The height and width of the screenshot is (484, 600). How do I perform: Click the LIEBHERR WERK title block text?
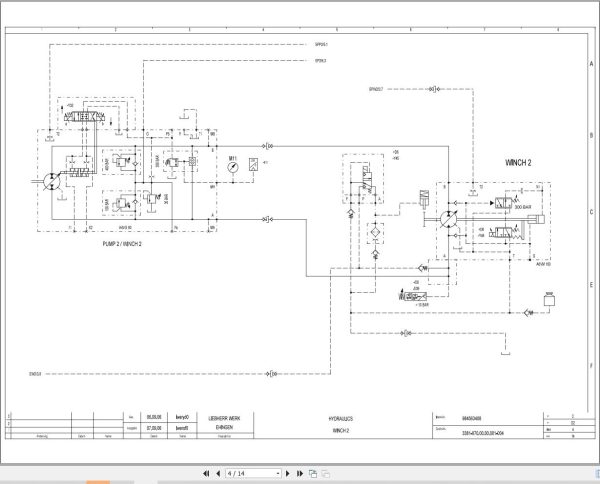pos(224,419)
